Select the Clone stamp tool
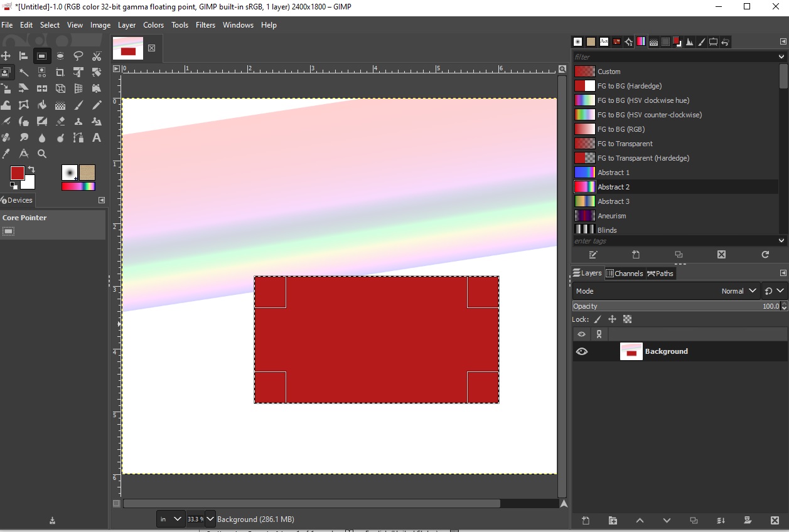 coord(78,121)
